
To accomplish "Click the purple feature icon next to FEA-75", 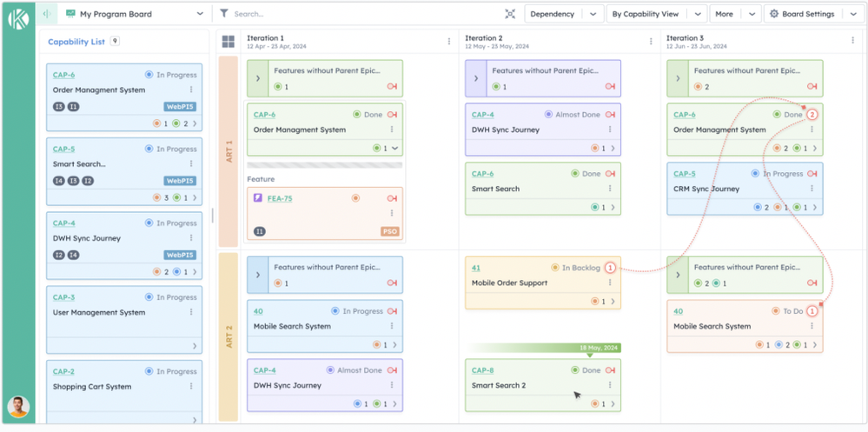I will 258,198.
